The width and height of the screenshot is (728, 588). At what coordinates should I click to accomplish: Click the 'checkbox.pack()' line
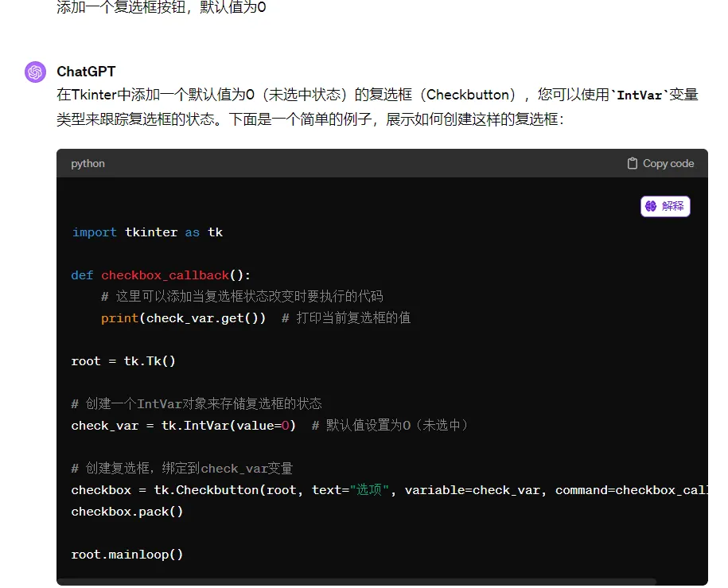127,512
